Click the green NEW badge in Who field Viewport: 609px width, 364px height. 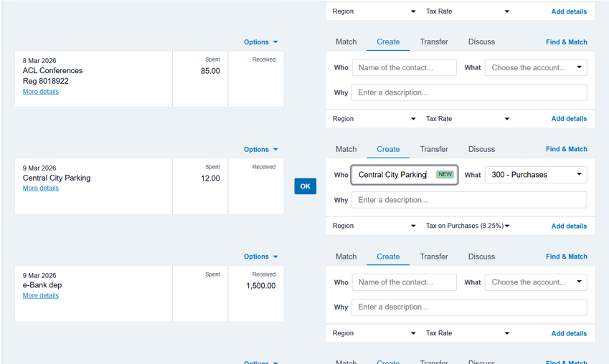445,174
